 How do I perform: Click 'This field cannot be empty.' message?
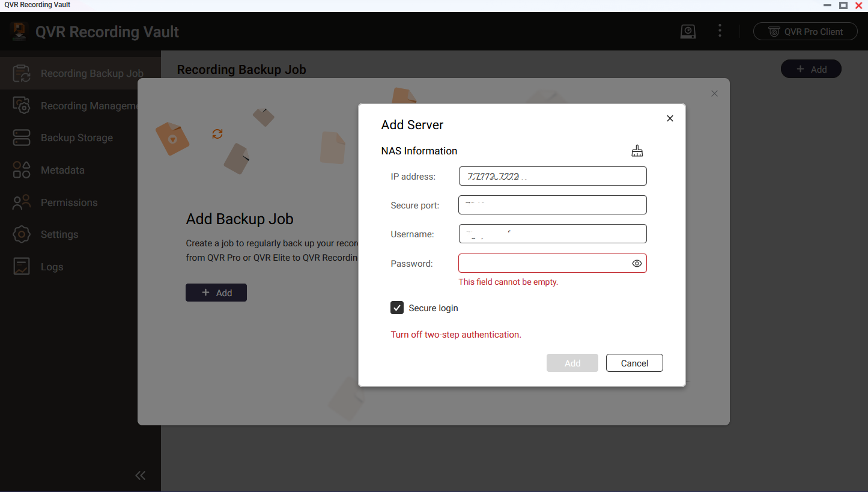(x=508, y=282)
